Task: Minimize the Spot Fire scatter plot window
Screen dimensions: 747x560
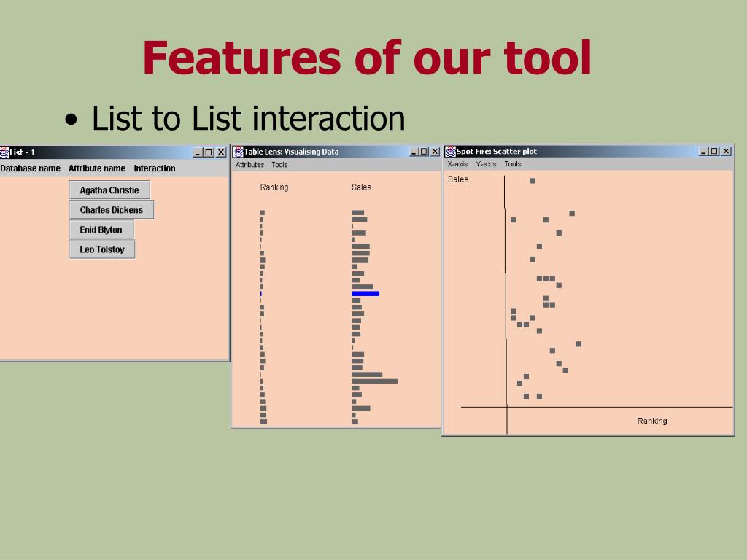Action: click(704, 152)
